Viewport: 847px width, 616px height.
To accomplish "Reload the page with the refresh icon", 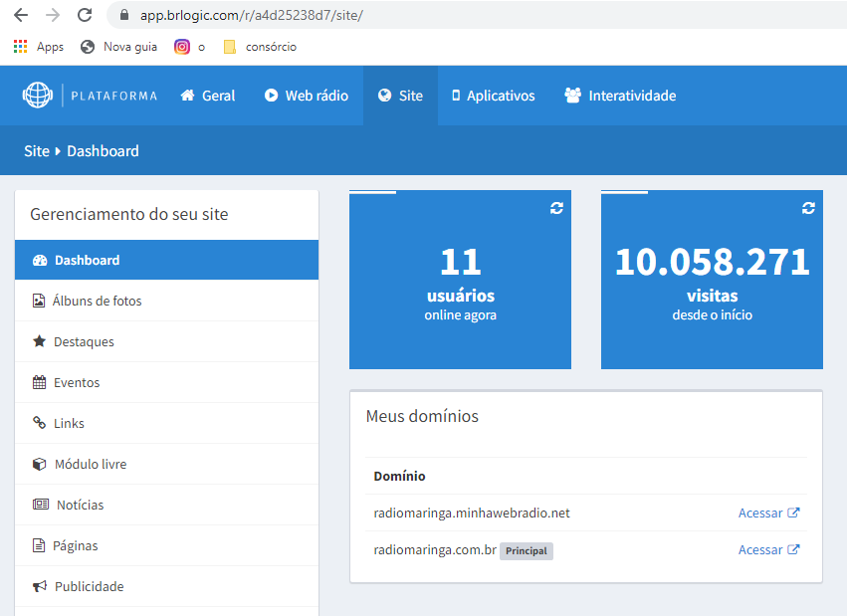I will click(85, 15).
